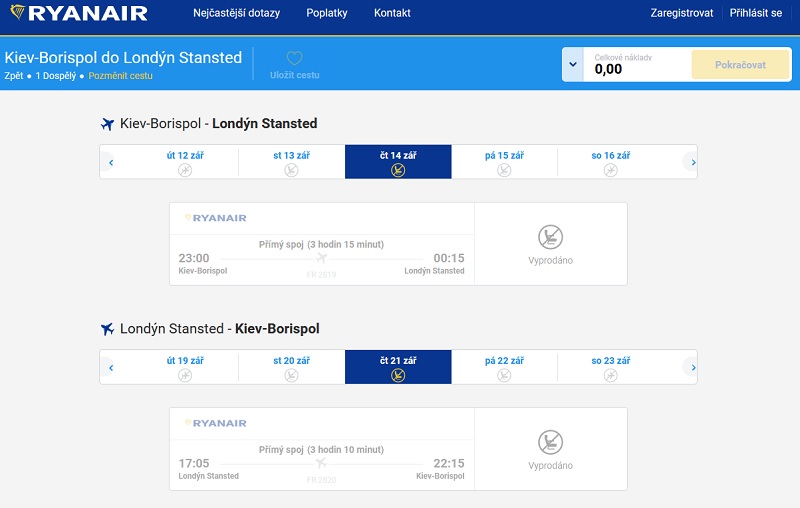This screenshot has height=508, width=800.
Task: Open the Poplatky menu item
Action: [x=327, y=13]
